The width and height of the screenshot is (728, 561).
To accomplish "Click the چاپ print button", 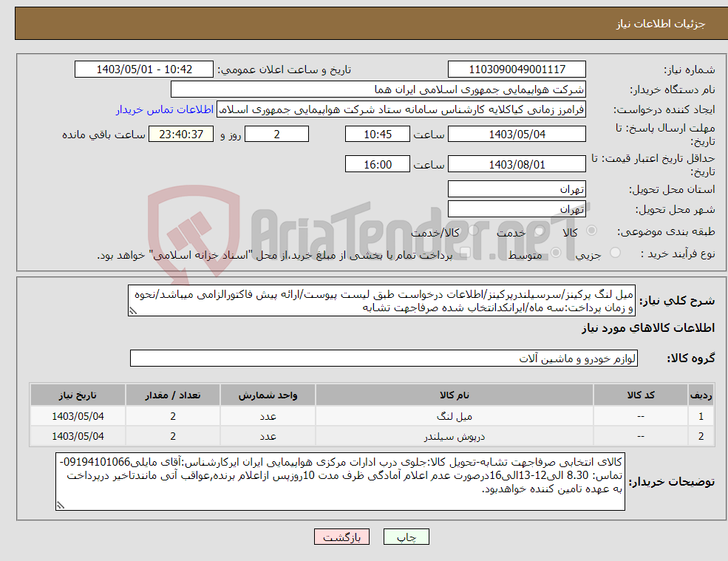I will [x=406, y=537].
